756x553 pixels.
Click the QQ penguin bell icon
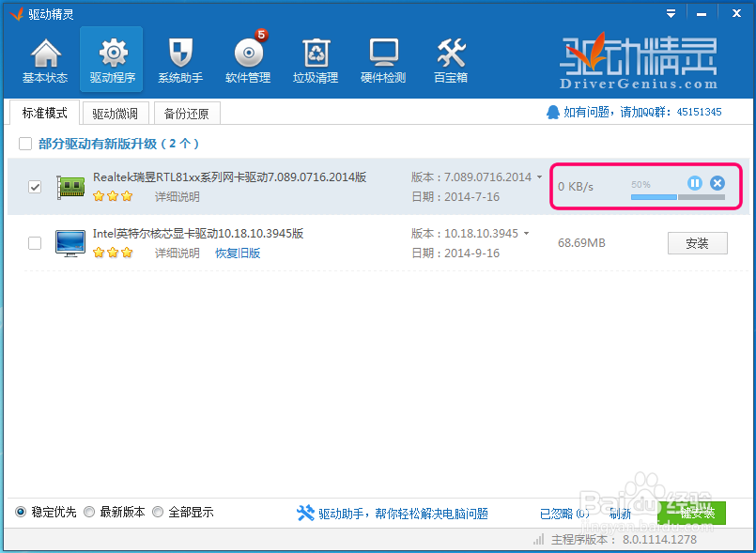pos(552,113)
